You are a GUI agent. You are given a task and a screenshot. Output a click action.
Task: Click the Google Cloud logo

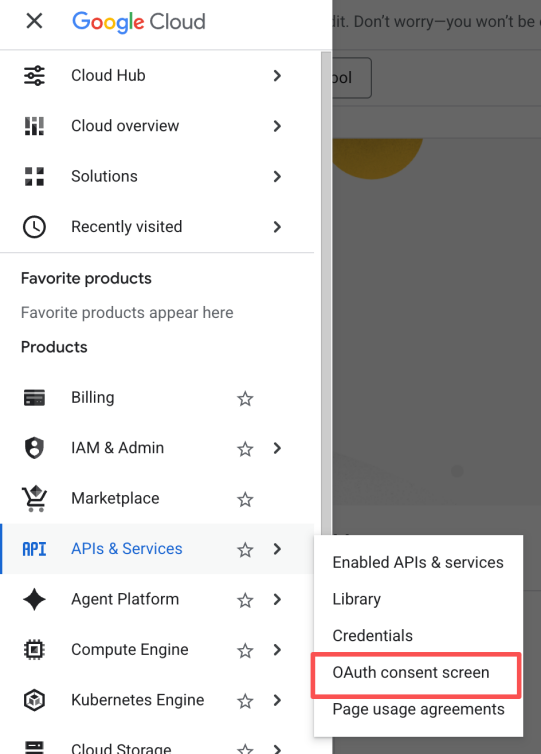point(138,22)
